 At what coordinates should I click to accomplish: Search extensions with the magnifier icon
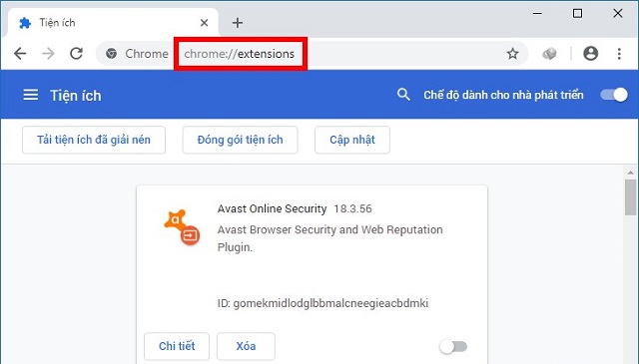click(x=403, y=95)
